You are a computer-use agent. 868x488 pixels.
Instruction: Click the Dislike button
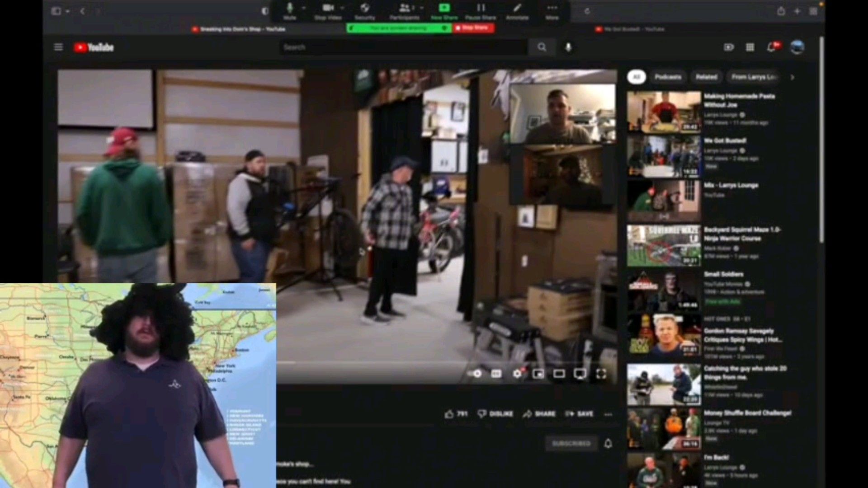click(495, 414)
